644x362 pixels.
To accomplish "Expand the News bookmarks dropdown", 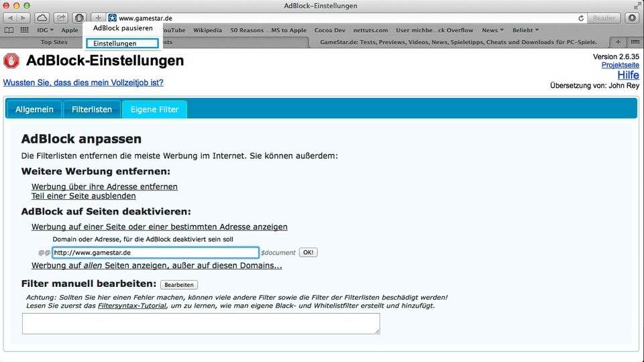I will tap(493, 30).
